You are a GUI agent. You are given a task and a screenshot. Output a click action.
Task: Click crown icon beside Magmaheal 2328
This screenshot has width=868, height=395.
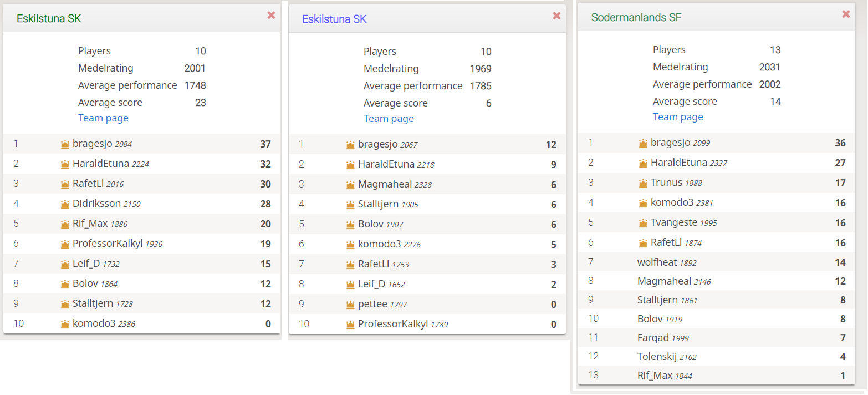click(x=350, y=185)
